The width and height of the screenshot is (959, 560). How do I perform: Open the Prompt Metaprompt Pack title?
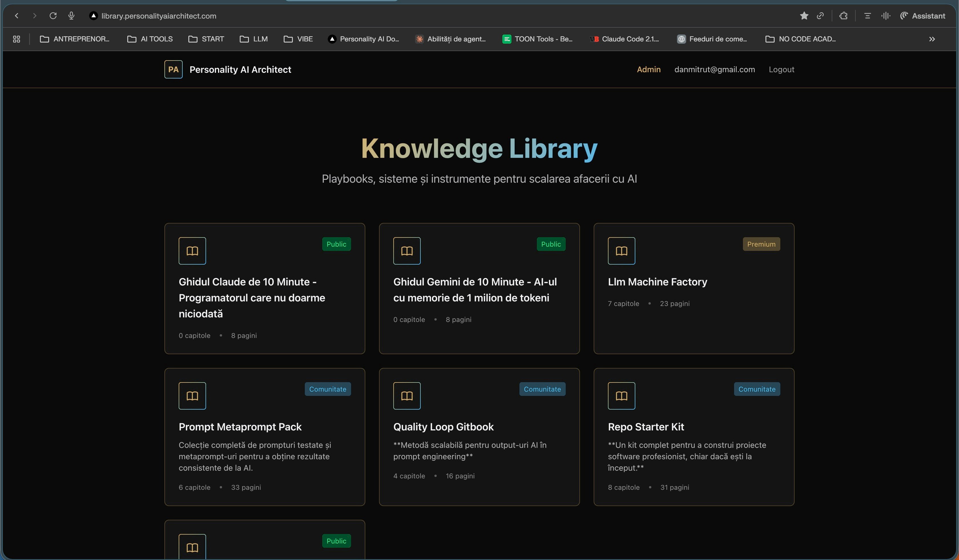[240, 427]
